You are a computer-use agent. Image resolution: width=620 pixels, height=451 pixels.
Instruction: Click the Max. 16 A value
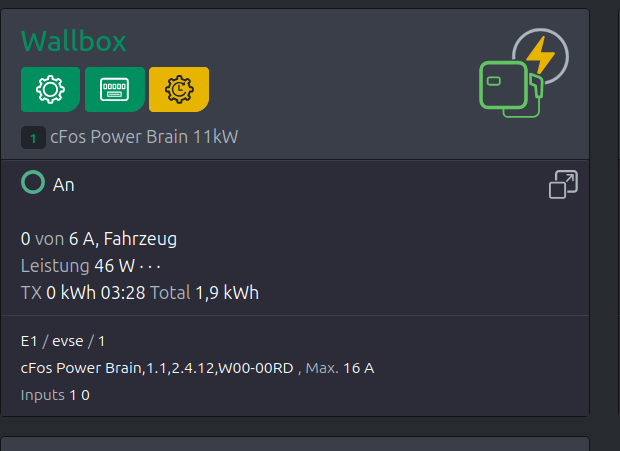coord(340,368)
